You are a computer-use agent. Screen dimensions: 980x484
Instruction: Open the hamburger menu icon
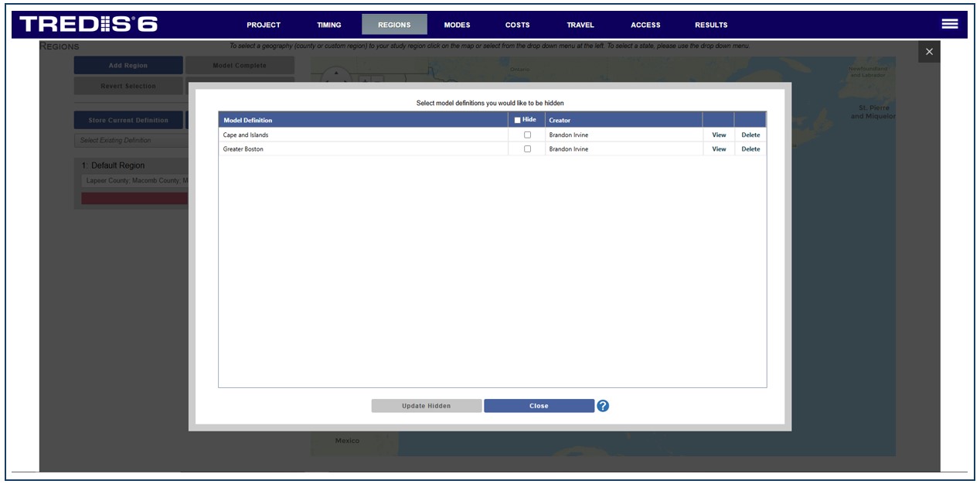point(950,24)
